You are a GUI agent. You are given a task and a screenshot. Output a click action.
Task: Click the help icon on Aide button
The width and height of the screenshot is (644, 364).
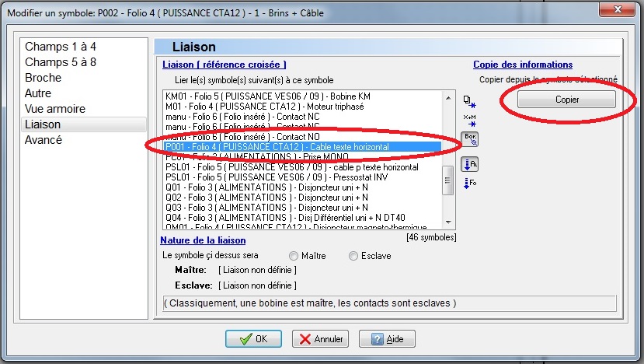378,339
